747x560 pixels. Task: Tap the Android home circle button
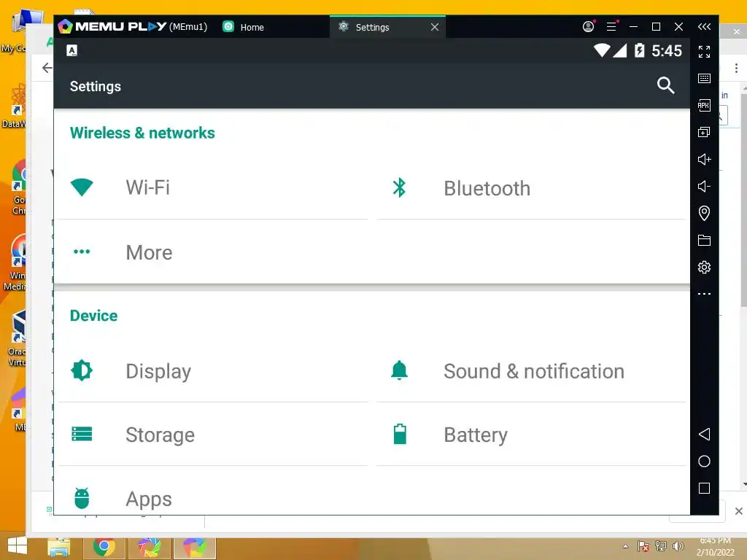(x=704, y=461)
